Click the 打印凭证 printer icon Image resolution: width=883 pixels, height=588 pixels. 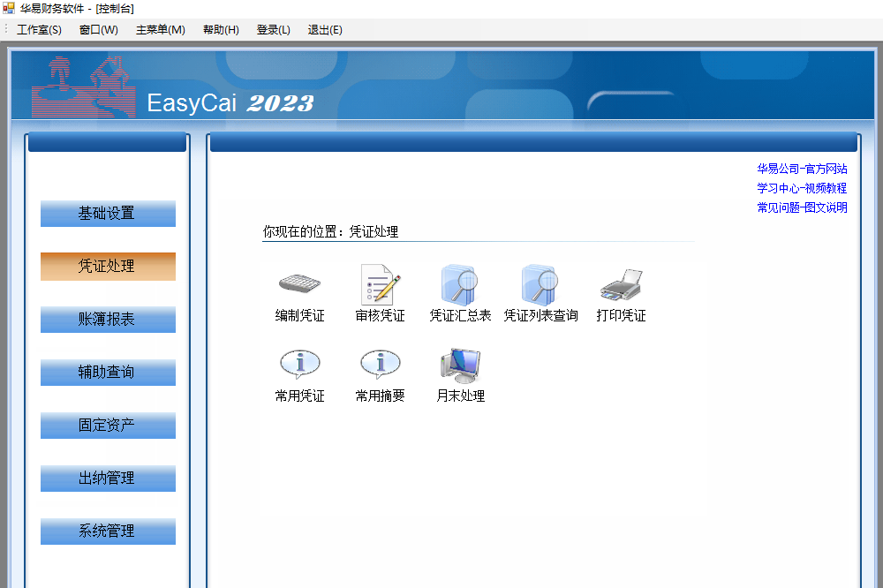pos(621,284)
